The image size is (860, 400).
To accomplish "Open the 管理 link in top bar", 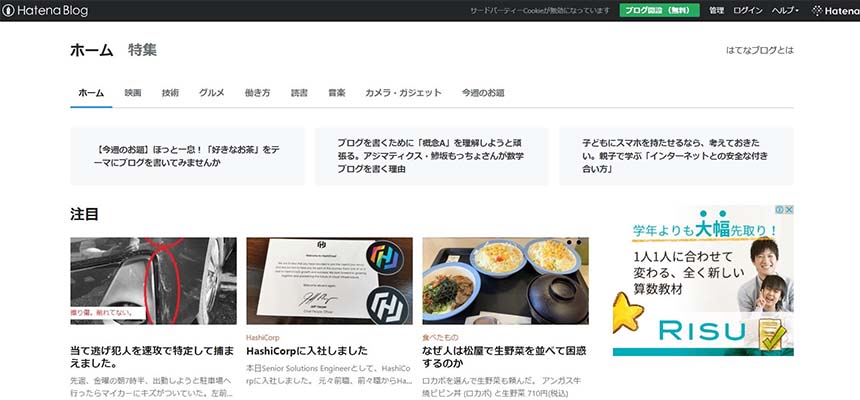I will [x=716, y=10].
